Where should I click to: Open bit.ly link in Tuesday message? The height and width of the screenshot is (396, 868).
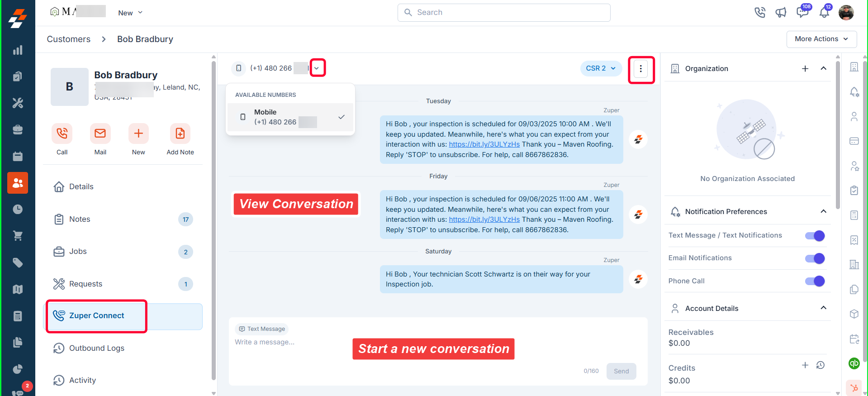(484, 144)
